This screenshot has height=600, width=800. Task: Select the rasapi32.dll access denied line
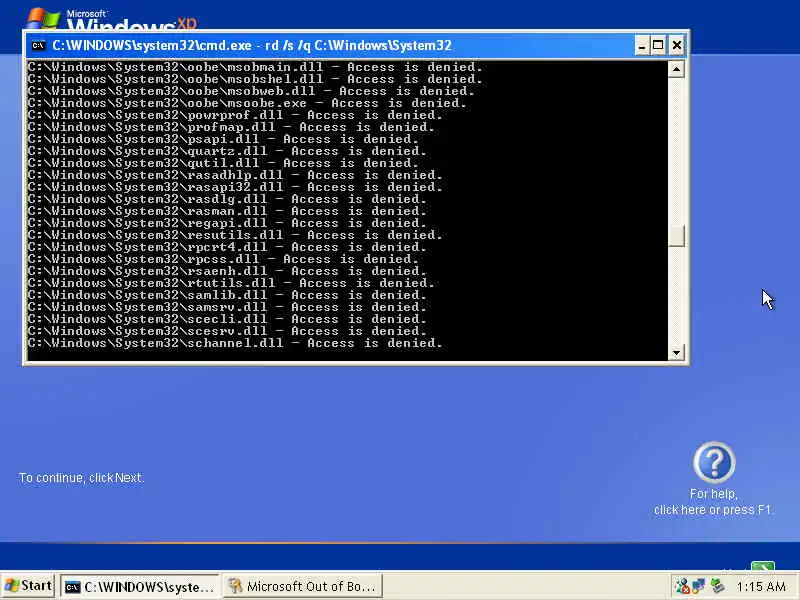235,187
